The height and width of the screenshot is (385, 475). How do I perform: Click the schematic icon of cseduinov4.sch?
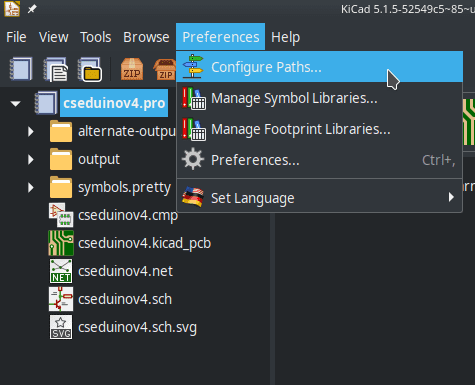[61, 299]
